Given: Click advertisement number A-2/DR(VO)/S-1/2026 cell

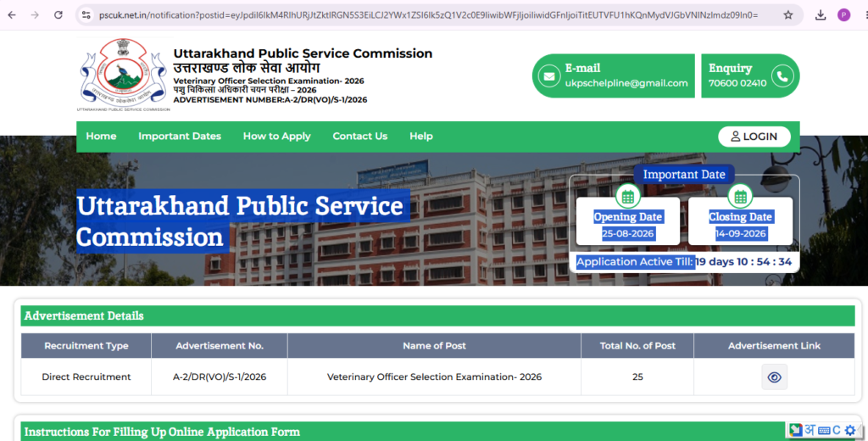Looking at the screenshot, I should coord(220,377).
